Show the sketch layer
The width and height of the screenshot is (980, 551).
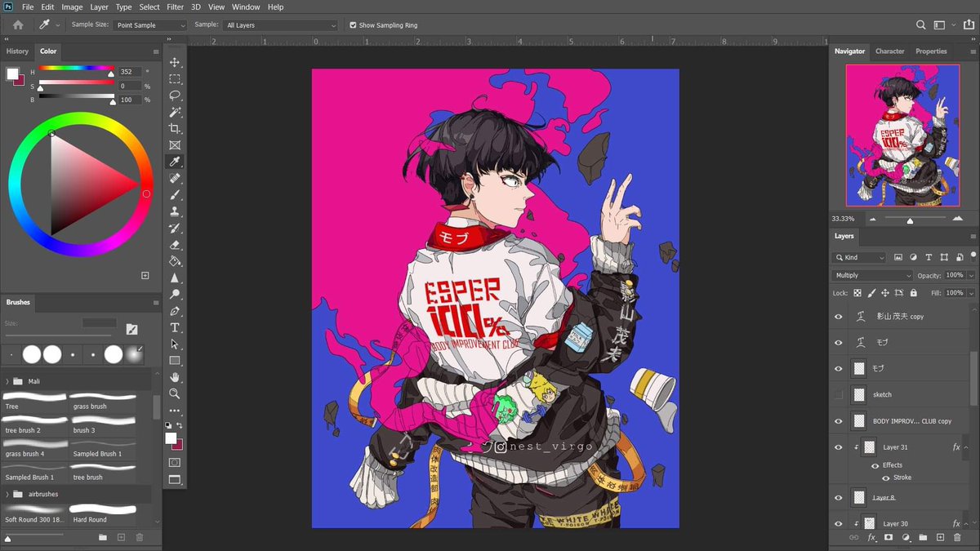point(838,394)
